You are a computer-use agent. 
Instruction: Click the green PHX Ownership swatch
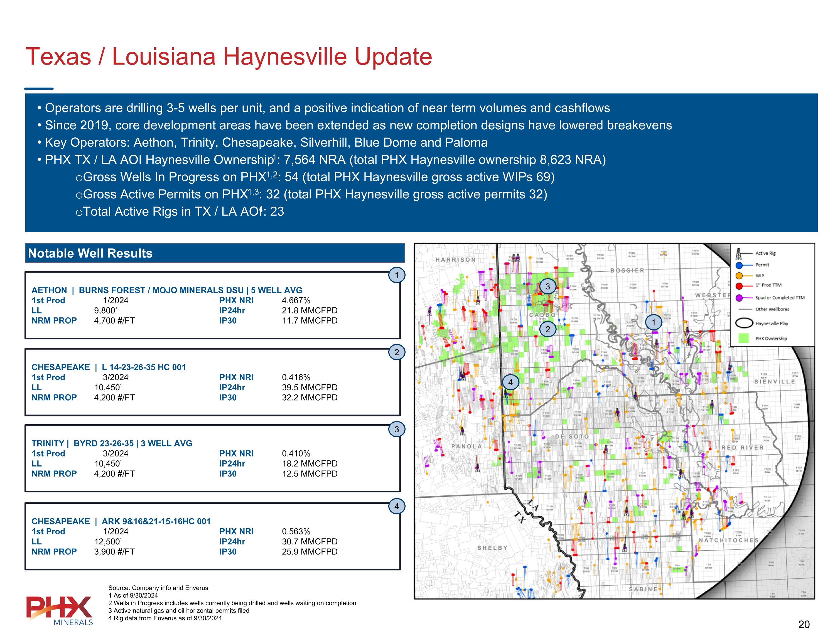point(744,338)
